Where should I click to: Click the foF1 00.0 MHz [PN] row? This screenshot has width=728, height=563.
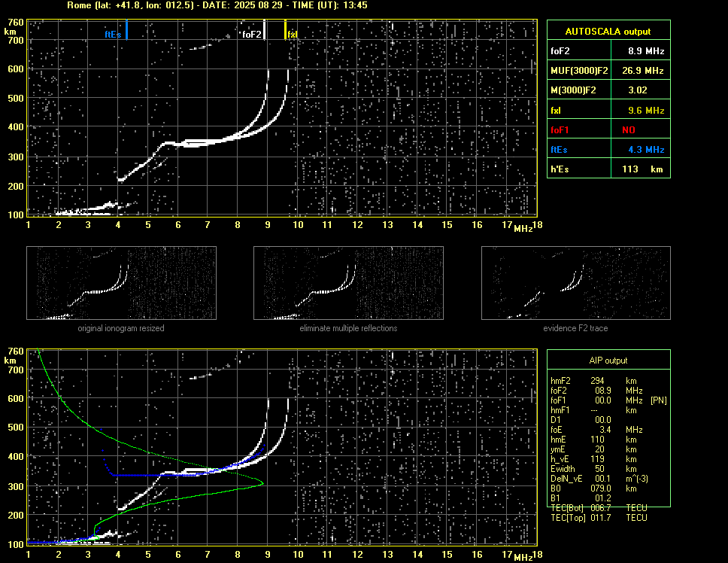click(608, 400)
